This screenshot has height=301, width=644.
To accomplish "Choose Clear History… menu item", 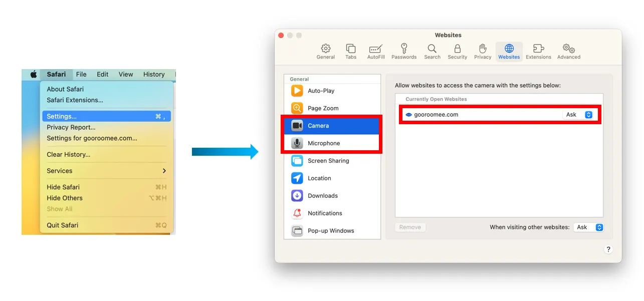I will click(x=107, y=154).
